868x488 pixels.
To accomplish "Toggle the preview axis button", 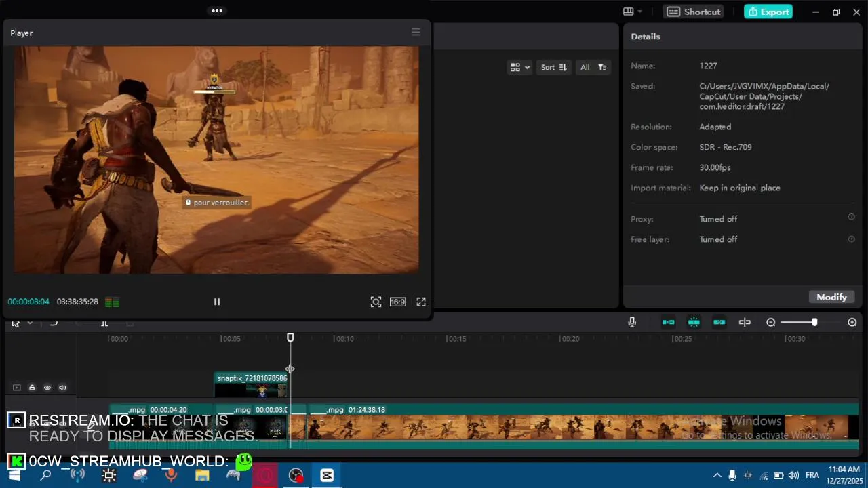I will (x=745, y=323).
